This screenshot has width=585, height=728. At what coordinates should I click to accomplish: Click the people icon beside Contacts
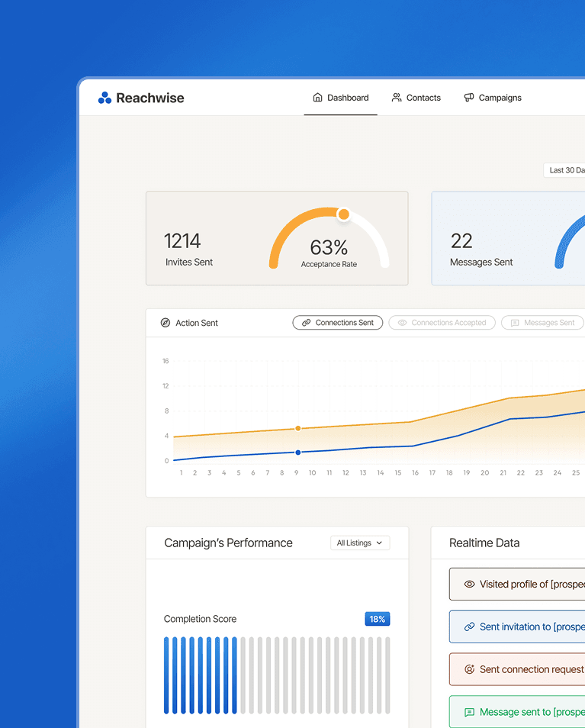(x=397, y=98)
